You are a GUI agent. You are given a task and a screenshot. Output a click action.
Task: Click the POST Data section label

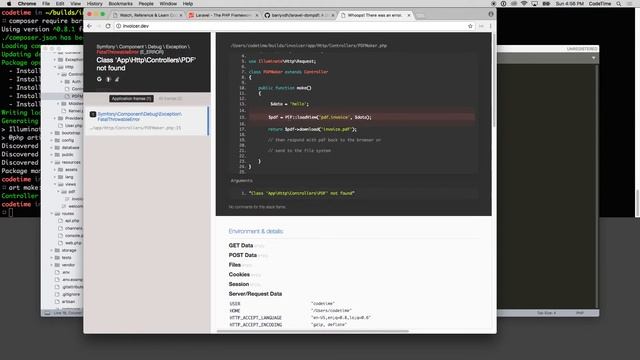tap(242, 255)
